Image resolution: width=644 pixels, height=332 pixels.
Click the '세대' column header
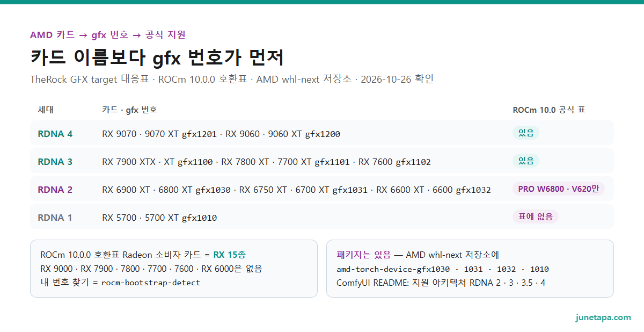click(x=46, y=110)
